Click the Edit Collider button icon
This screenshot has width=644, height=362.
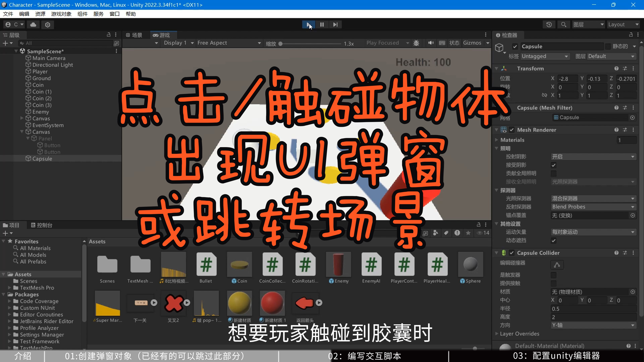point(557,265)
